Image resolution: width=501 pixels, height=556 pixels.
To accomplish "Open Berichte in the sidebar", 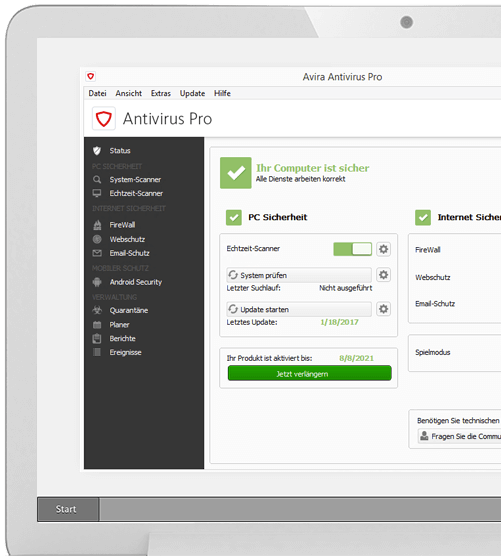I will (122, 338).
